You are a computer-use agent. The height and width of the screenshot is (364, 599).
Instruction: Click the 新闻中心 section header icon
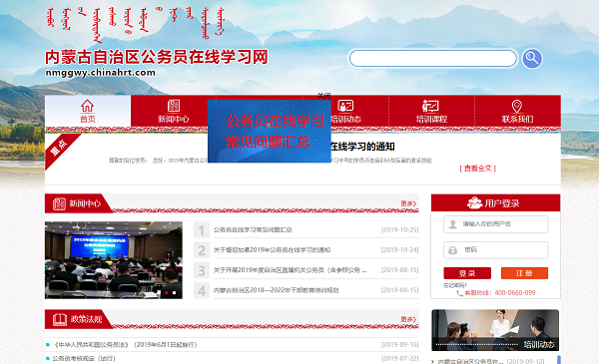click(x=59, y=203)
